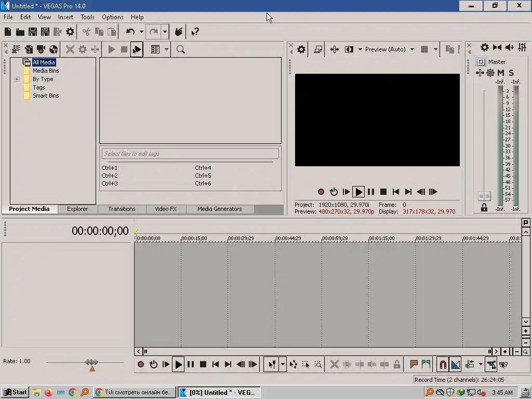Switch to the Transitions tab

(x=122, y=209)
